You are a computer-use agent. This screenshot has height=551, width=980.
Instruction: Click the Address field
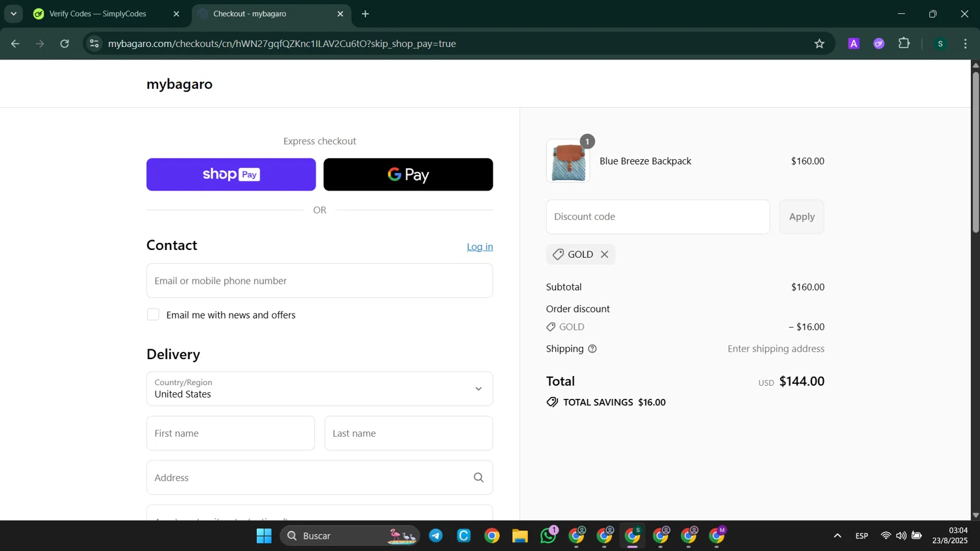319,478
